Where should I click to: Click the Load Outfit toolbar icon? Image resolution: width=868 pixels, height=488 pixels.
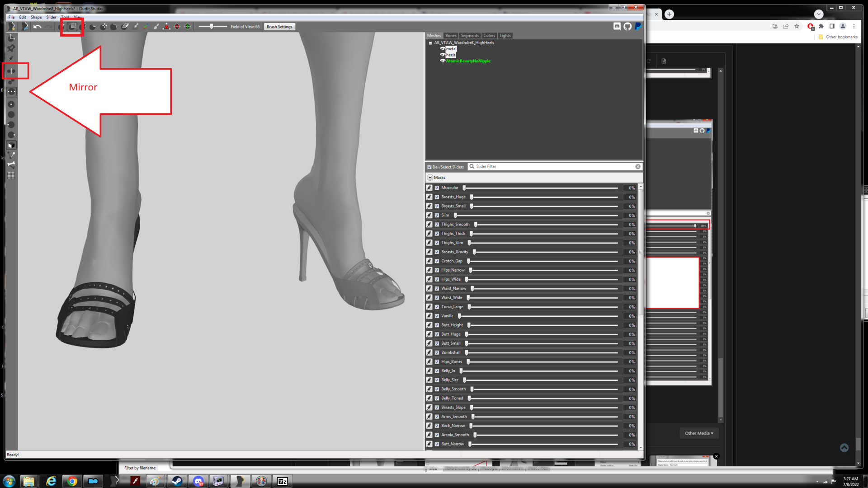click(x=24, y=27)
